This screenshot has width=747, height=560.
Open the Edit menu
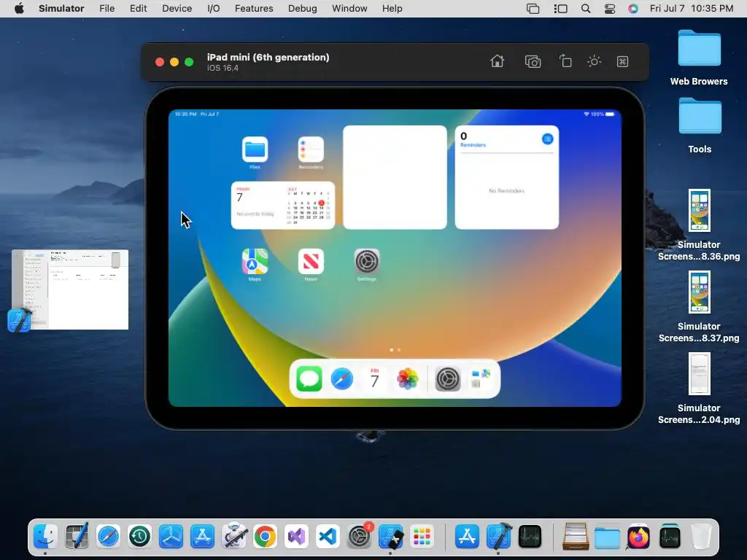pos(138,9)
